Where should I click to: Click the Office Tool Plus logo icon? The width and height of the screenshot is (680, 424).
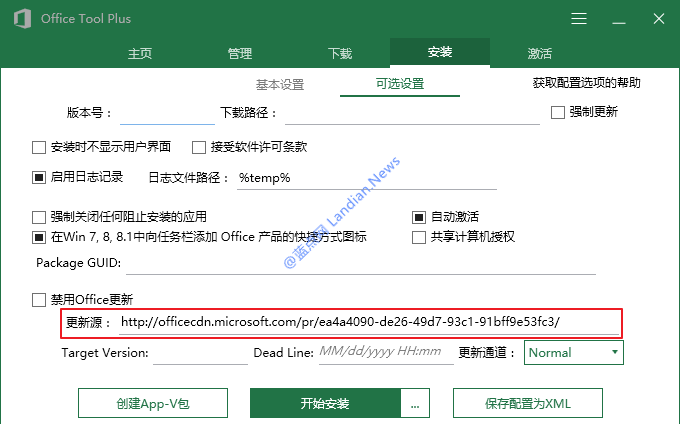pyautogui.click(x=22, y=19)
